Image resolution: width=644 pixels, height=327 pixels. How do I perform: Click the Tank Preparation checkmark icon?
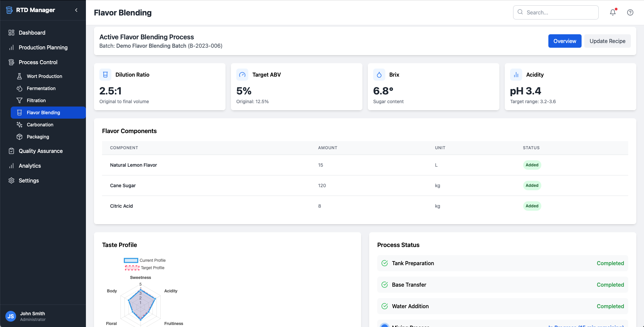[x=385, y=263]
